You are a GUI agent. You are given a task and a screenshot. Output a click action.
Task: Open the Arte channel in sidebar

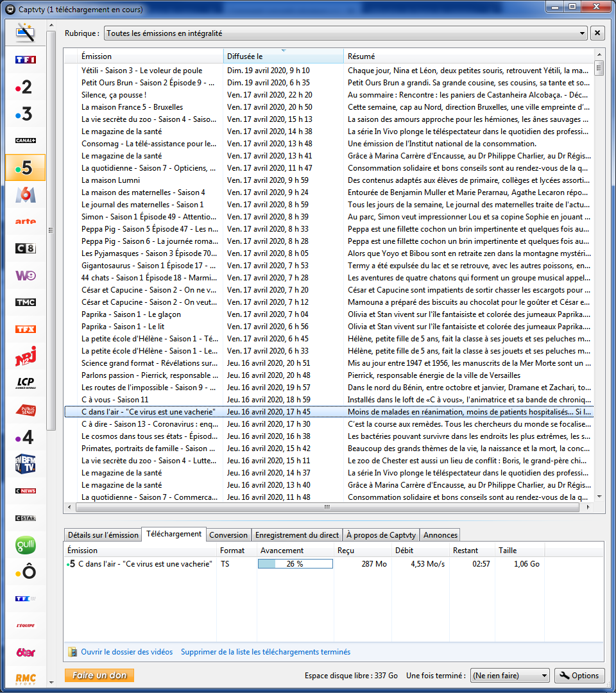click(25, 221)
